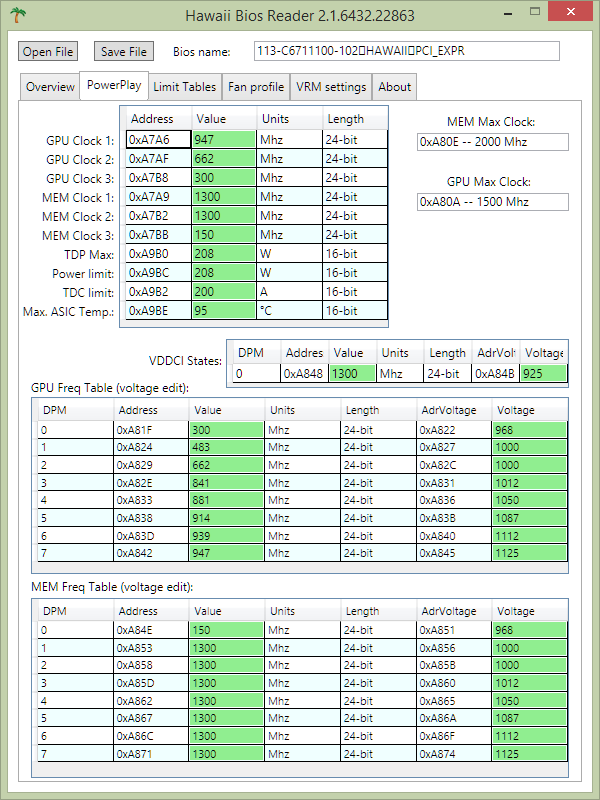The height and width of the screenshot is (800, 600).
Task: Open the Fan profile tab
Action: 256,87
